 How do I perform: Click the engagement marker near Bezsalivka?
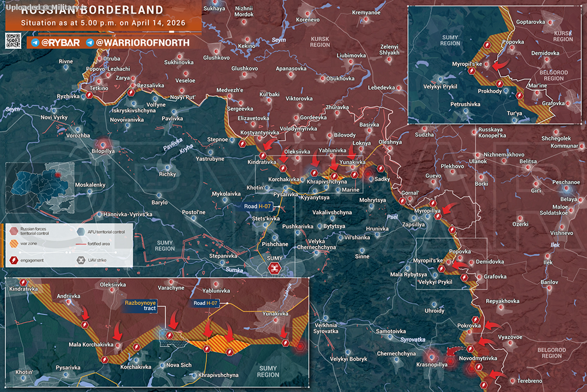pyautogui.click(x=131, y=92)
